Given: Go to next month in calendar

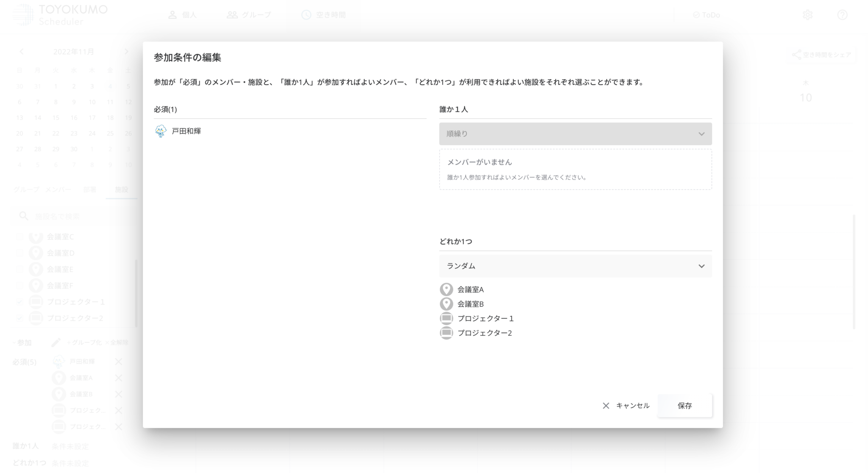Looking at the screenshot, I should pyautogui.click(x=126, y=52).
